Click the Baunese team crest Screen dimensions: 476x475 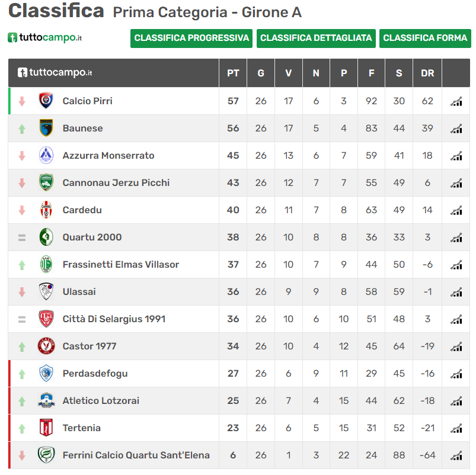point(46,128)
